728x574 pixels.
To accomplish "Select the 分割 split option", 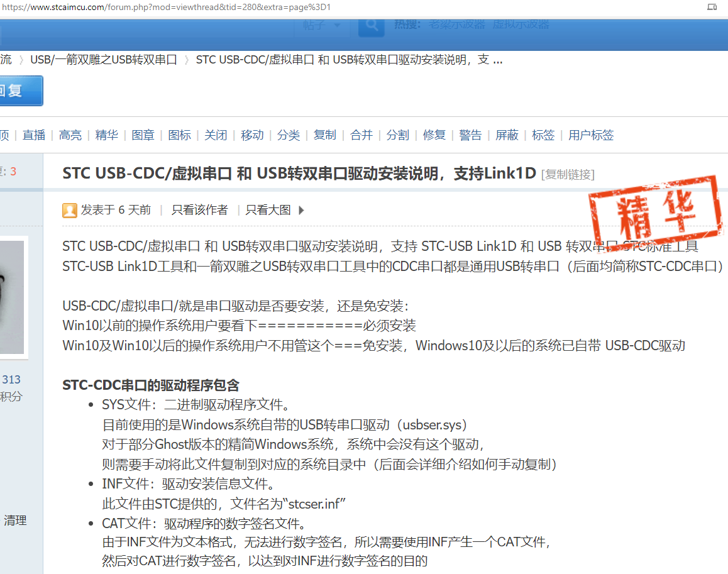I will pyautogui.click(x=397, y=135).
